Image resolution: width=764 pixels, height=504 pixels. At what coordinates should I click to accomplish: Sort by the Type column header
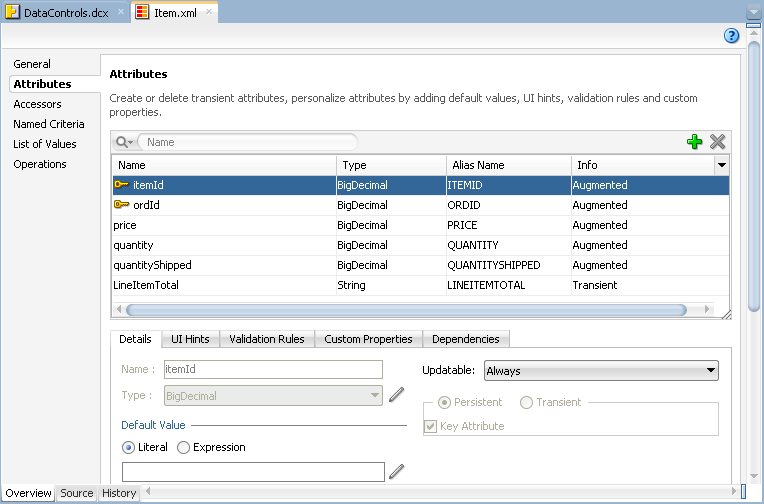pos(391,165)
